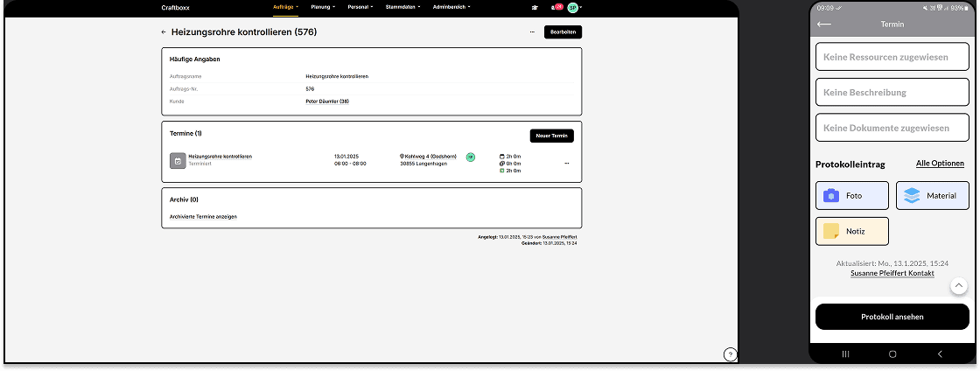Tap the Material button on phone
The image size is (980, 371).
[x=933, y=195]
